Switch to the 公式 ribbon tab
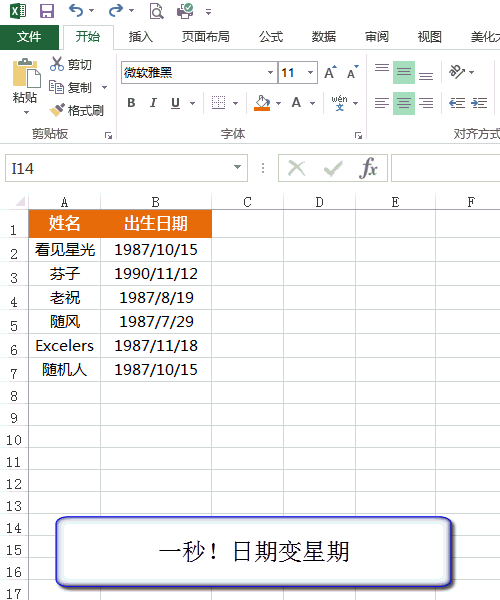 pos(270,37)
